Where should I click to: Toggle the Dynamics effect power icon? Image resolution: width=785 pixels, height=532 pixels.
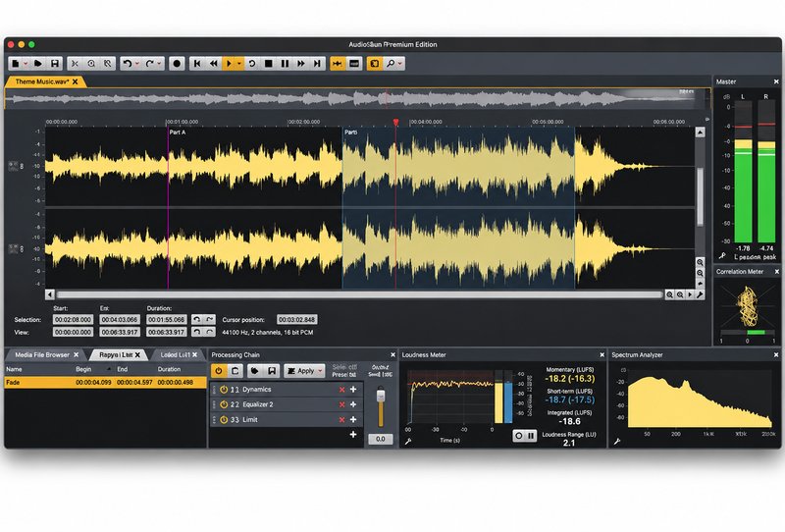224,390
